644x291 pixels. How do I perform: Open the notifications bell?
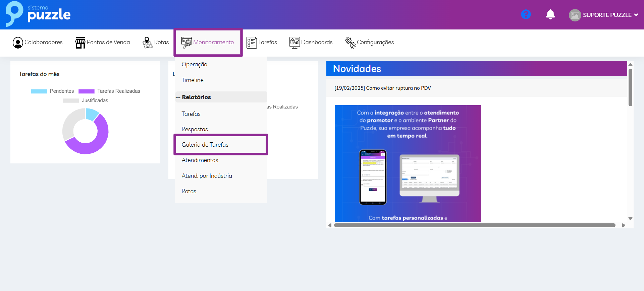[550, 14]
